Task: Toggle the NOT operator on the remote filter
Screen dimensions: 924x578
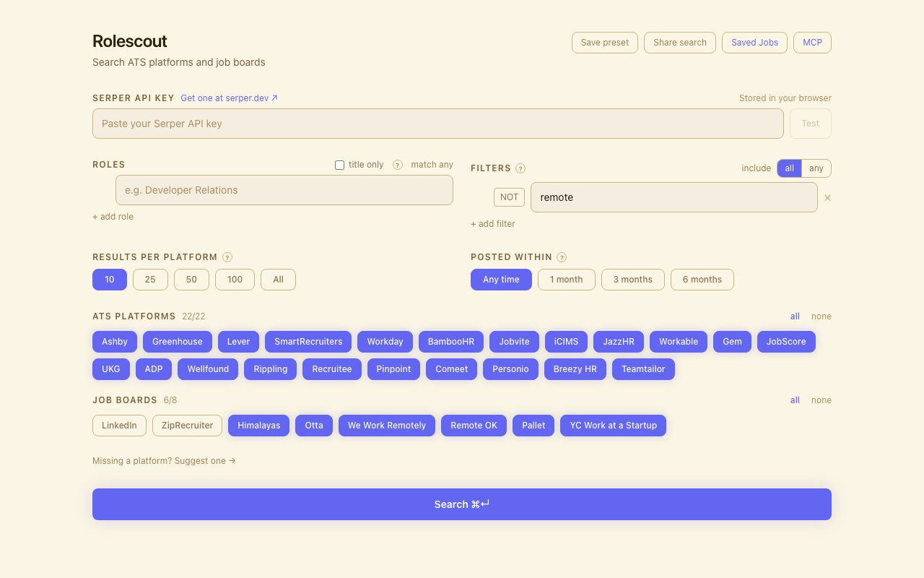Action: pyautogui.click(x=509, y=197)
